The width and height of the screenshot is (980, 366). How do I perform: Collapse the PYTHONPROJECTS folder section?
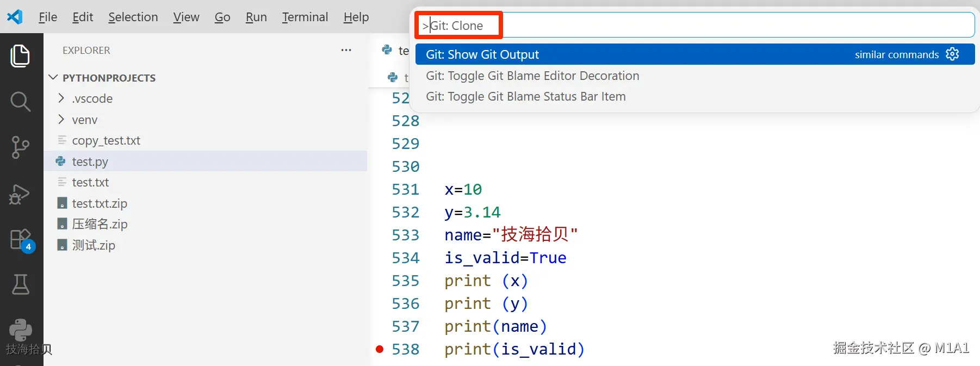(53, 77)
